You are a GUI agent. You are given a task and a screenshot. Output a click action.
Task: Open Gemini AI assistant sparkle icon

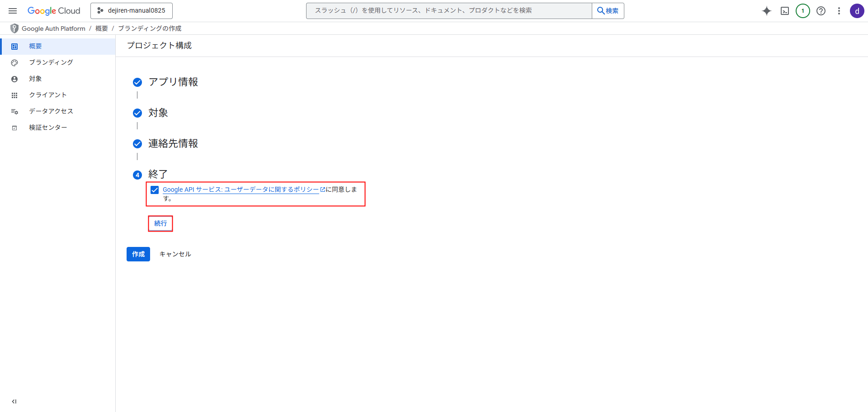766,11
